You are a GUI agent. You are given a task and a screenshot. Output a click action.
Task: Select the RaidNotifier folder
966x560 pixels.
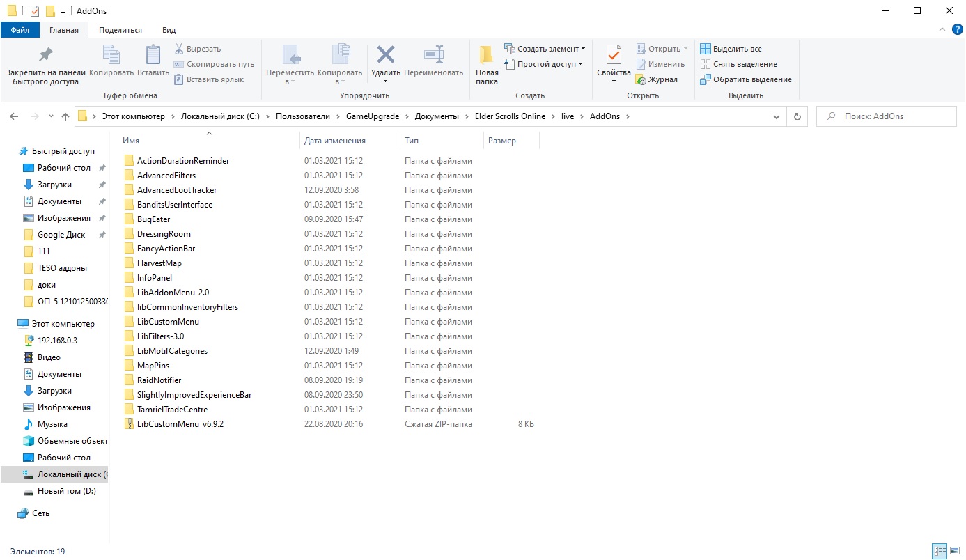[159, 380]
